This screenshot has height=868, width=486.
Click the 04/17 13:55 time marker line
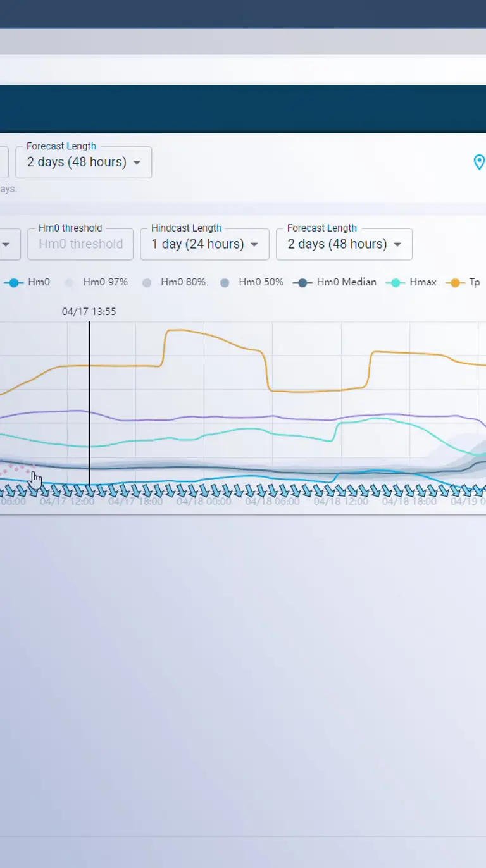(89, 392)
